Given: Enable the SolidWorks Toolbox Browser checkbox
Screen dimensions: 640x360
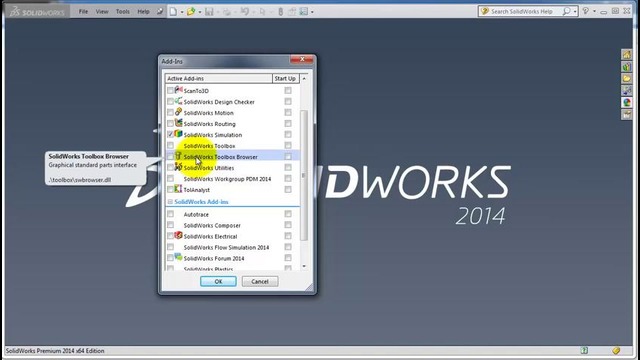Looking at the screenshot, I should point(170,156).
